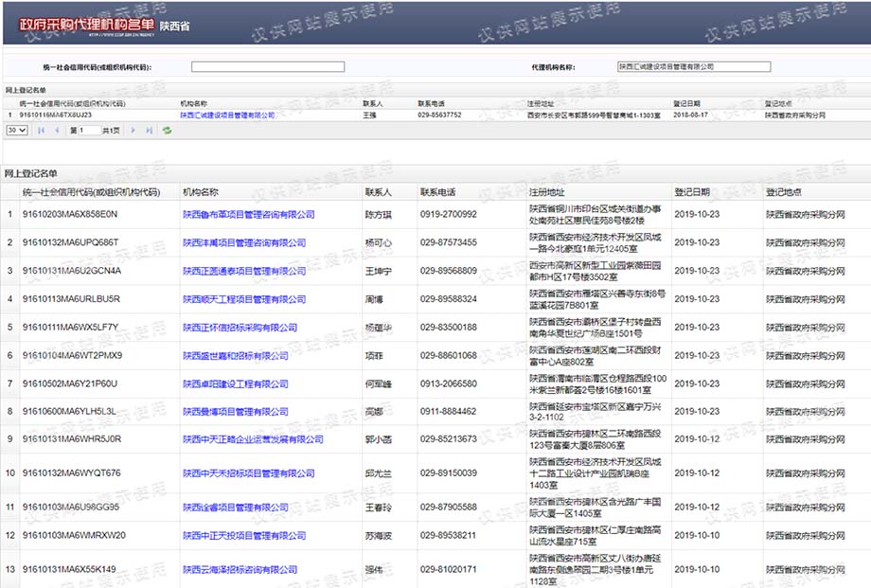Screen dimensions: 871x588
Task: Click contact name 王坤宁
Action: click(379, 271)
